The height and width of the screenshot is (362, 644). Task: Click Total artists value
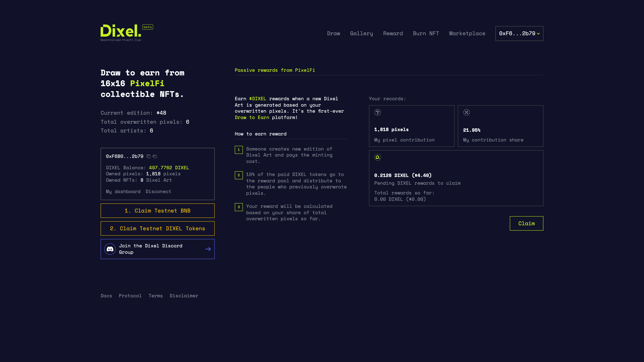pos(151,131)
